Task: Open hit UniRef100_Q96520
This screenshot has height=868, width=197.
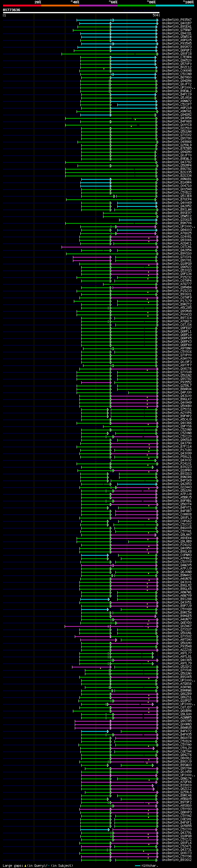Action: coord(177,61)
